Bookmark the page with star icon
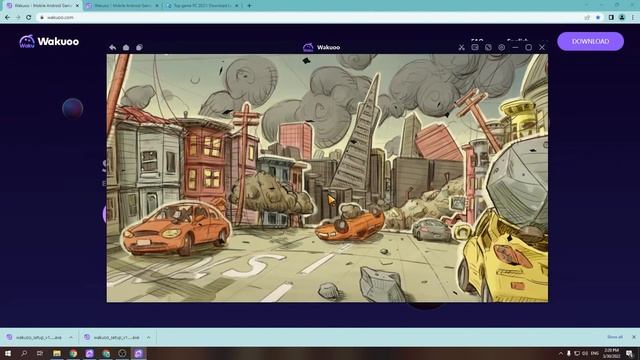This screenshot has height=360, width=640. point(598,18)
